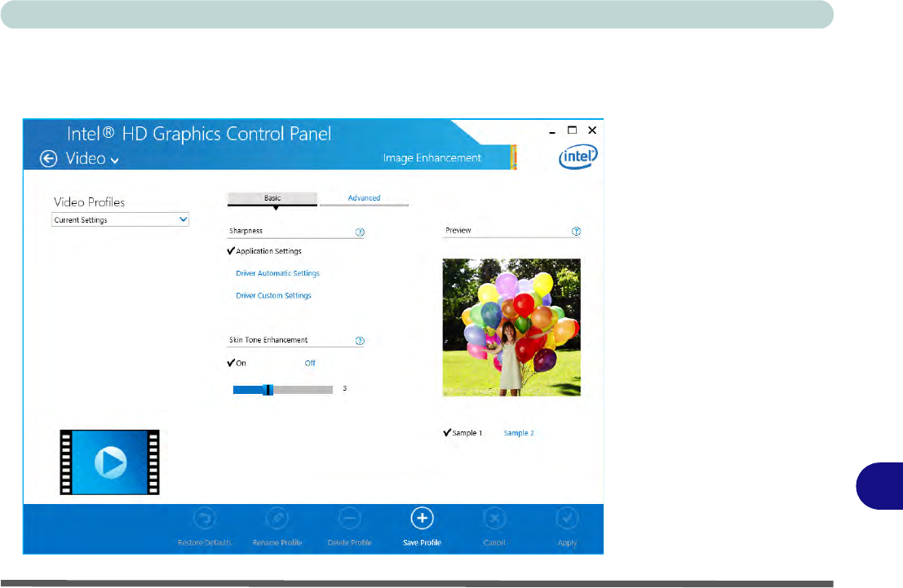Open Sharpness help icon
Screen dimensions: 903x588
(x=360, y=232)
